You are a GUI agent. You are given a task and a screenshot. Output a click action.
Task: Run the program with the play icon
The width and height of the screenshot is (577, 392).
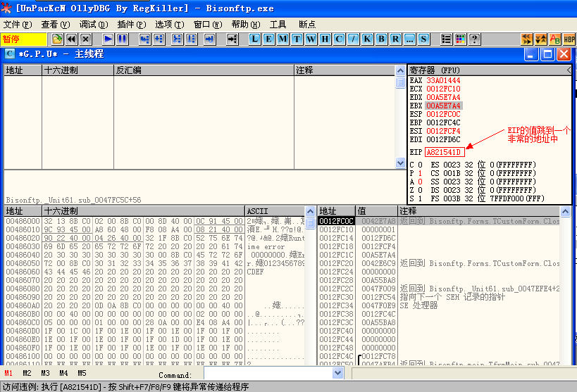108,39
